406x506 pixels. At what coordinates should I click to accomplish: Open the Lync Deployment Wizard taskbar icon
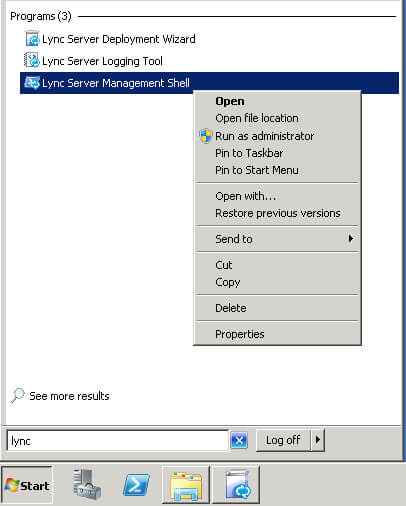click(236, 485)
